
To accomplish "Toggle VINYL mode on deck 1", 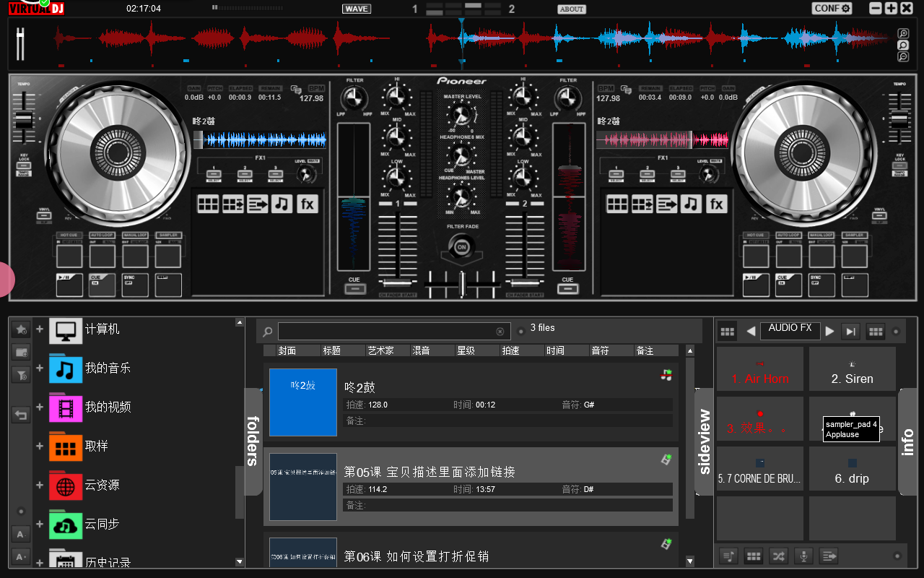I will point(45,215).
